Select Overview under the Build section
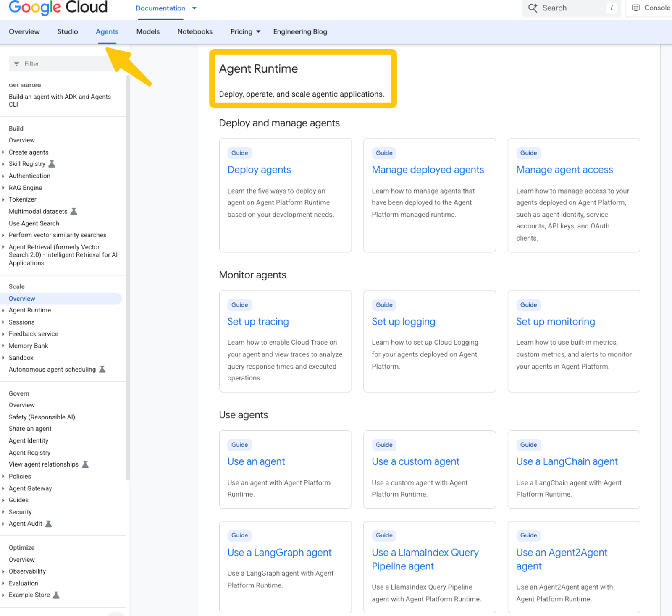Screen dimensions: 672x616 tap(22, 140)
